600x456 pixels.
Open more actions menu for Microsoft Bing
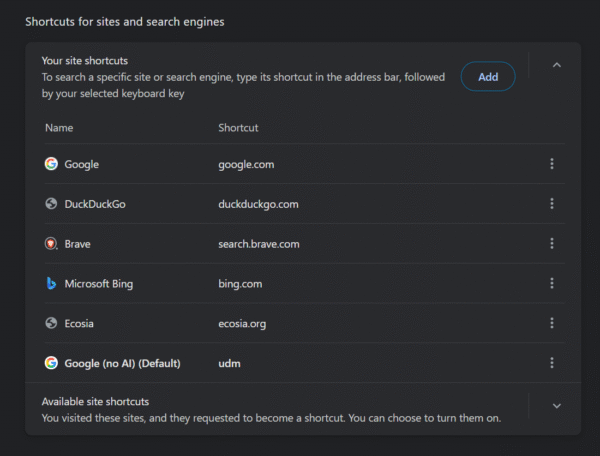552,283
